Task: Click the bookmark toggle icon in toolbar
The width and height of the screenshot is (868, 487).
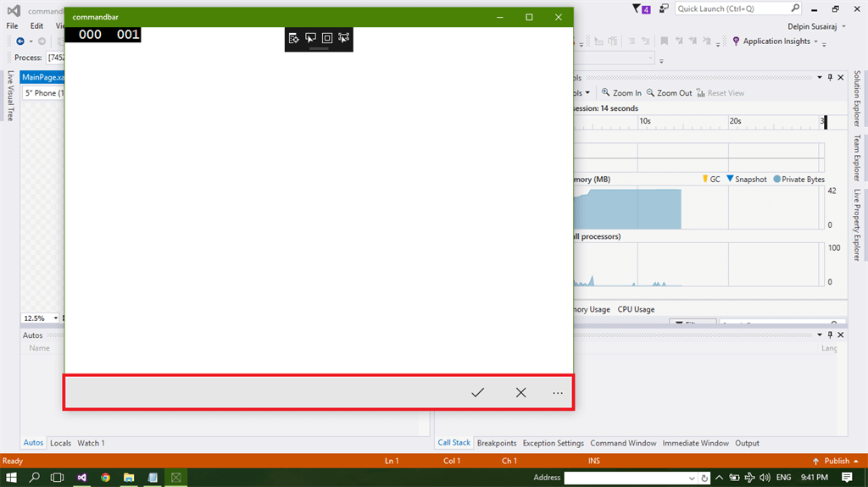Action: [x=665, y=41]
